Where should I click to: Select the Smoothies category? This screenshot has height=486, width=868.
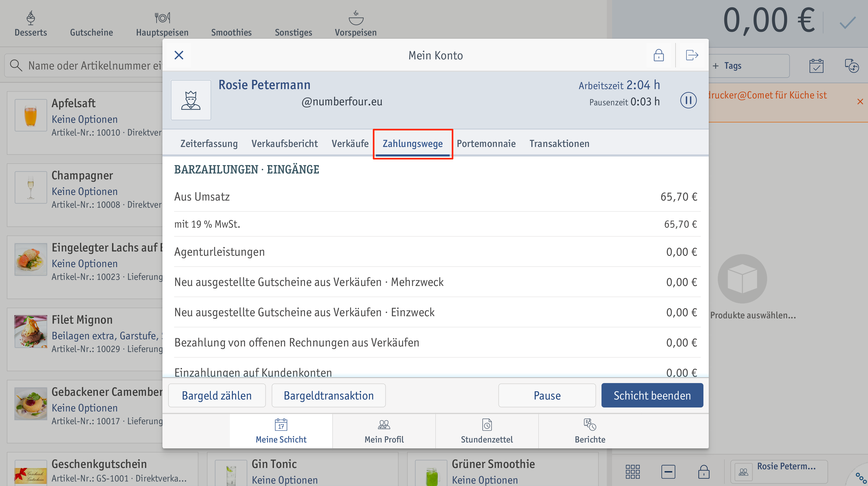click(231, 32)
